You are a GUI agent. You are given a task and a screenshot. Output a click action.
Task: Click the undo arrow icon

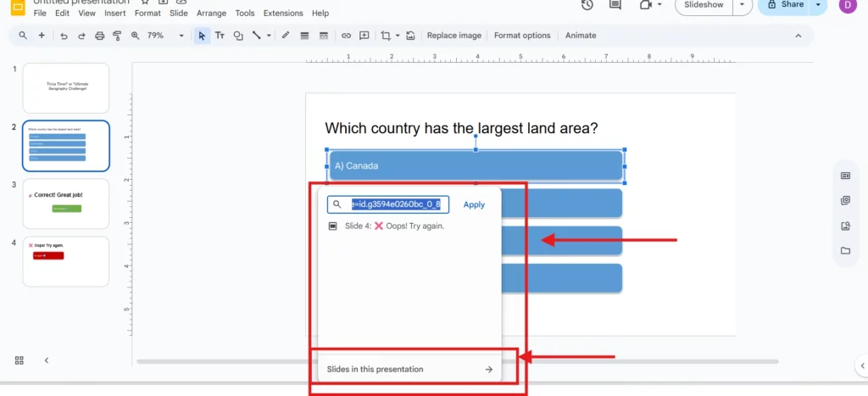click(x=64, y=36)
